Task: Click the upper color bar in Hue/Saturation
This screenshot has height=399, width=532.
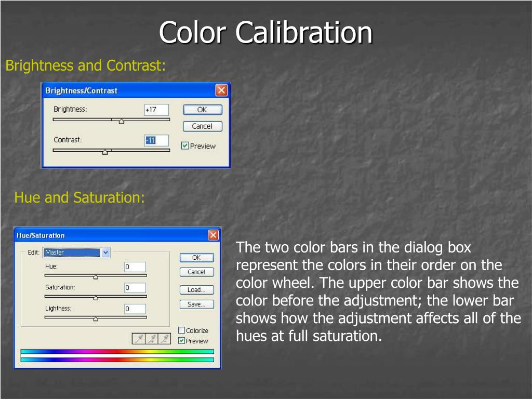Action: (x=117, y=352)
